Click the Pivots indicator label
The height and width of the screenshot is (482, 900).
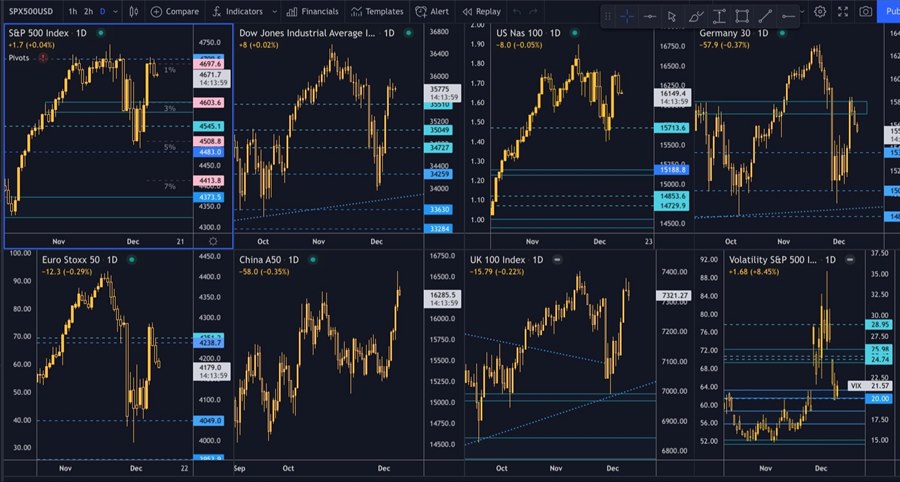coord(20,58)
